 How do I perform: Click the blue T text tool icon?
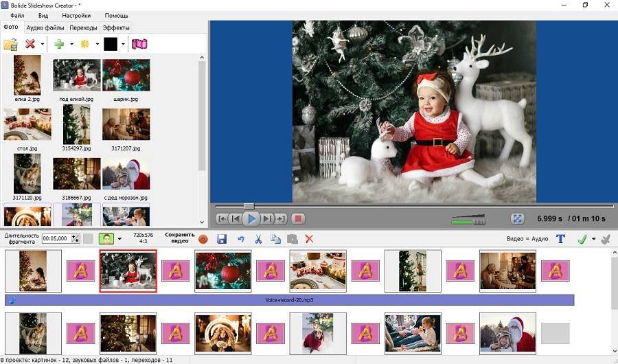click(560, 239)
